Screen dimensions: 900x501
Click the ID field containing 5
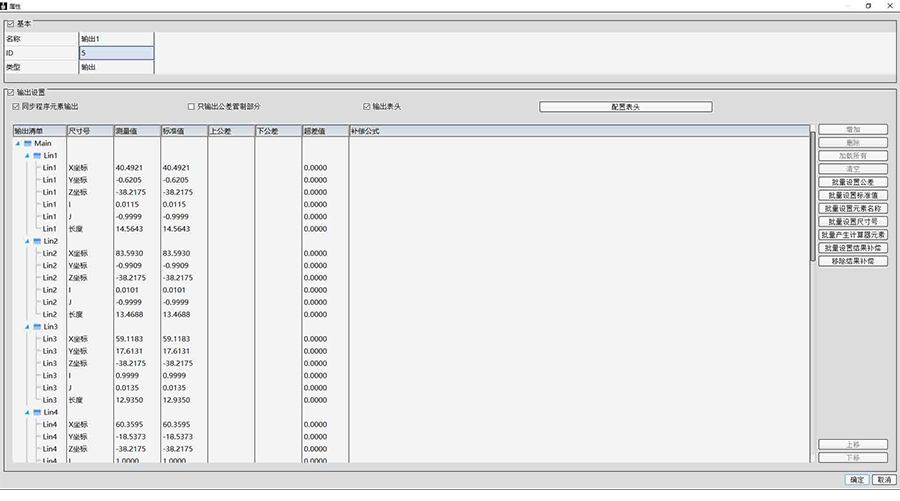pyautogui.click(x=117, y=53)
